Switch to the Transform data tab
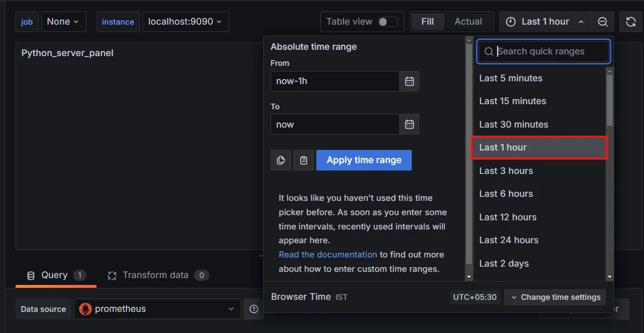This screenshot has height=333, width=644. (x=158, y=275)
